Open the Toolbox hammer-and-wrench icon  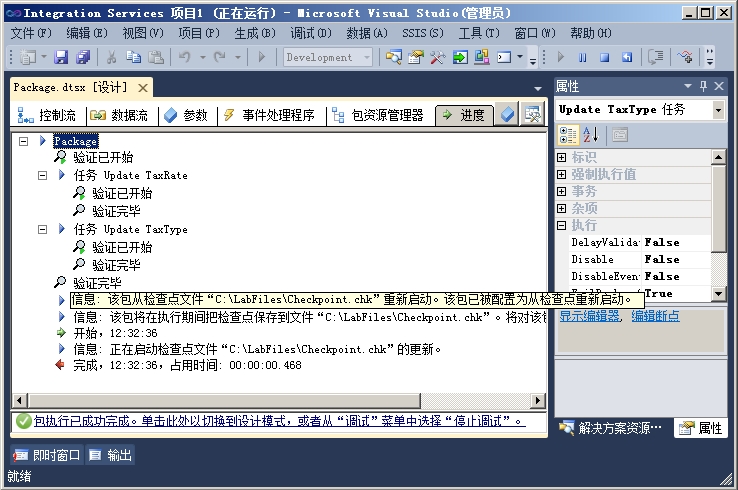437,57
